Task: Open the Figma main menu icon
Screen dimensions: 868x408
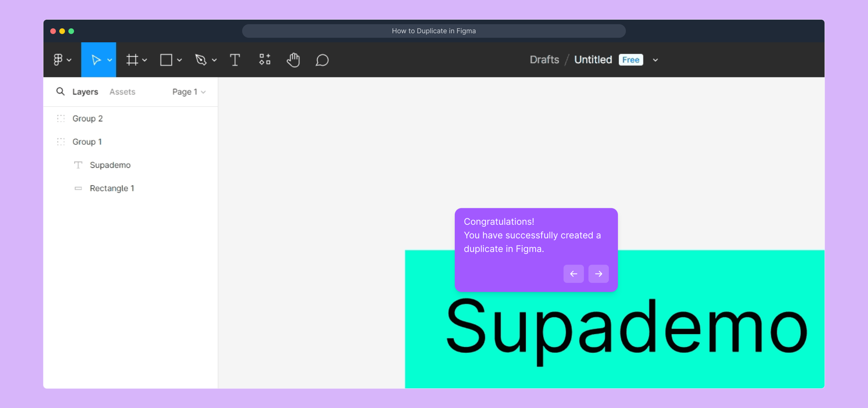Action: (58, 60)
